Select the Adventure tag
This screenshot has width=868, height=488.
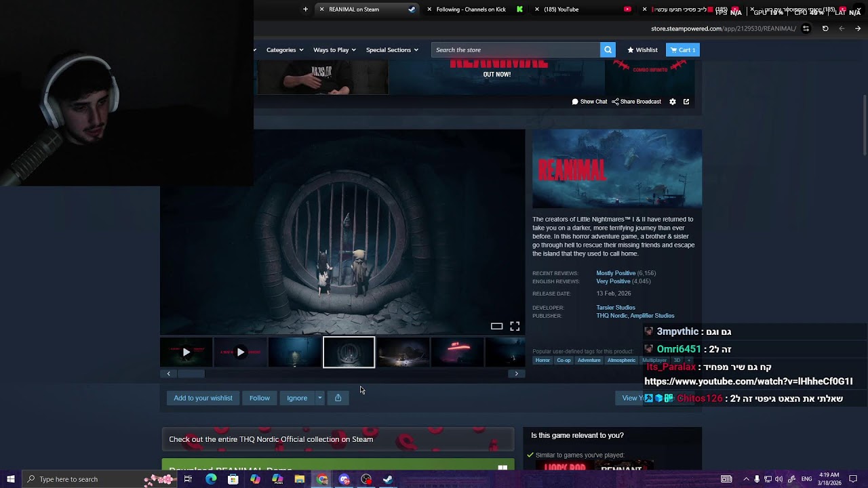tap(589, 361)
